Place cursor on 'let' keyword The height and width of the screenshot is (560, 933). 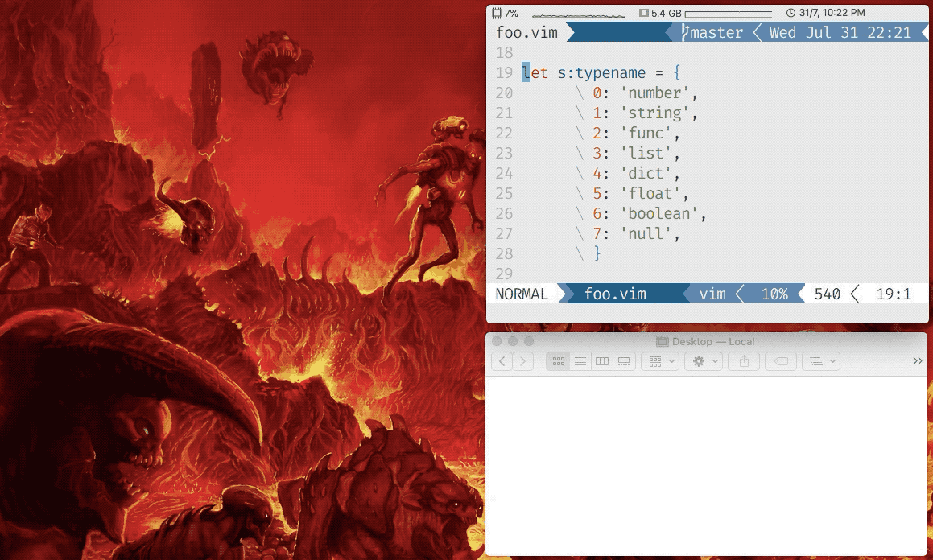535,72
